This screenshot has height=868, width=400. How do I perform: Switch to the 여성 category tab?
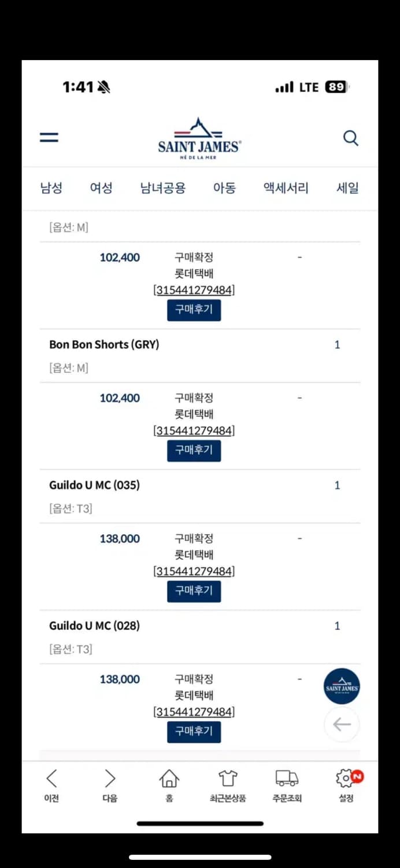pyautogui.click(x=101, y=187)
